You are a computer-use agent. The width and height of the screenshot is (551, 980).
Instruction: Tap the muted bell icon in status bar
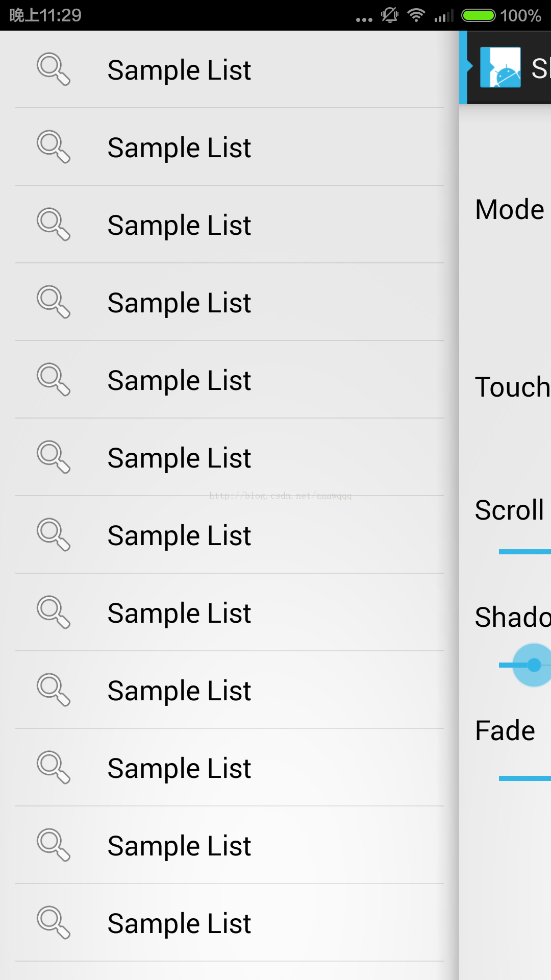click(x=390, y=15)
